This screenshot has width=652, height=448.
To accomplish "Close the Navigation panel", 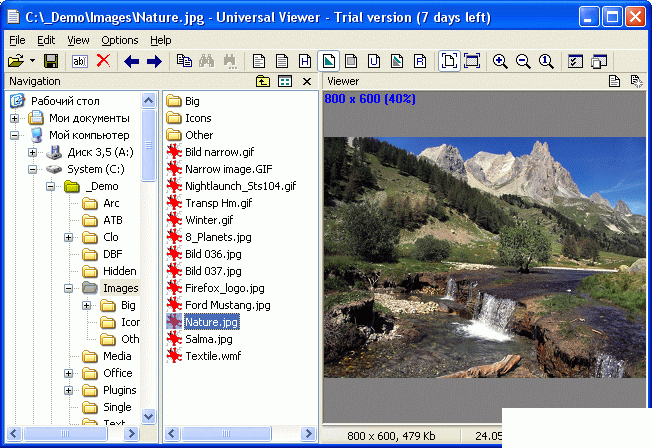I will [x=307, y=82].
